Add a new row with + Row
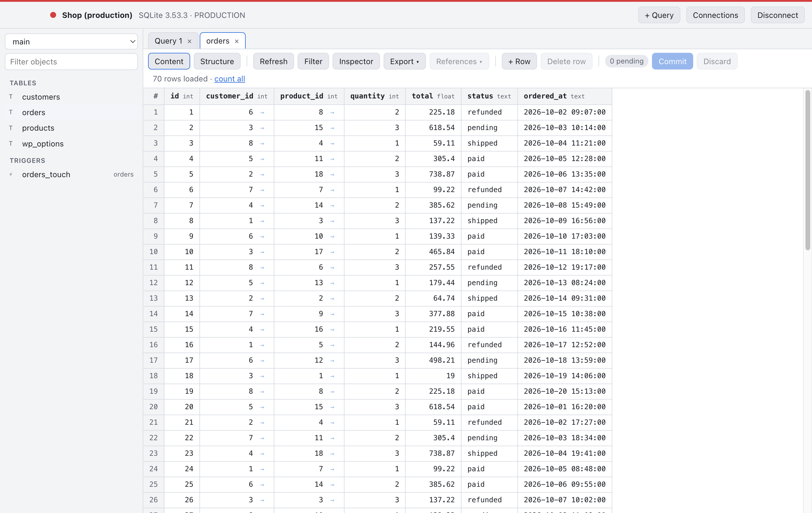This screenshot has width=812, height=513. 519,61
